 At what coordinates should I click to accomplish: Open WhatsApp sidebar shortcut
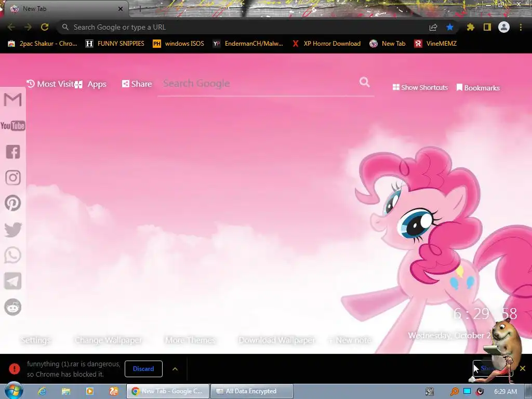click(13, 255)
